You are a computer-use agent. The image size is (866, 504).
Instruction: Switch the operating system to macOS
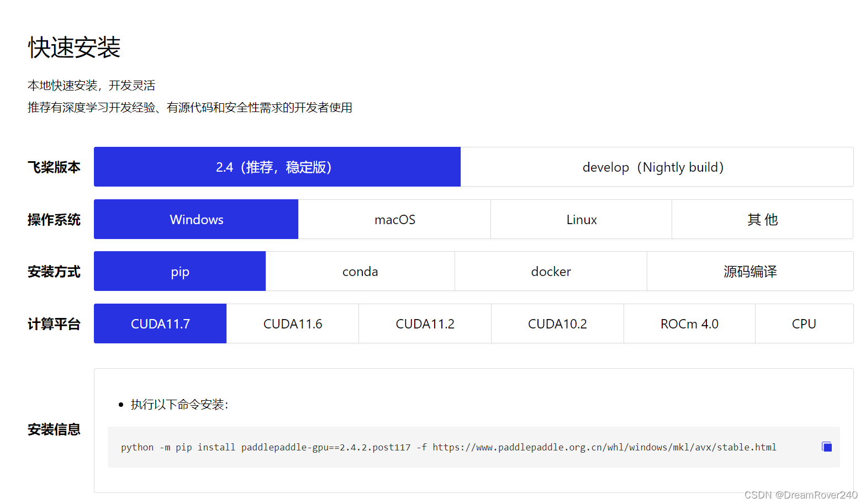[x=394, y=219]
